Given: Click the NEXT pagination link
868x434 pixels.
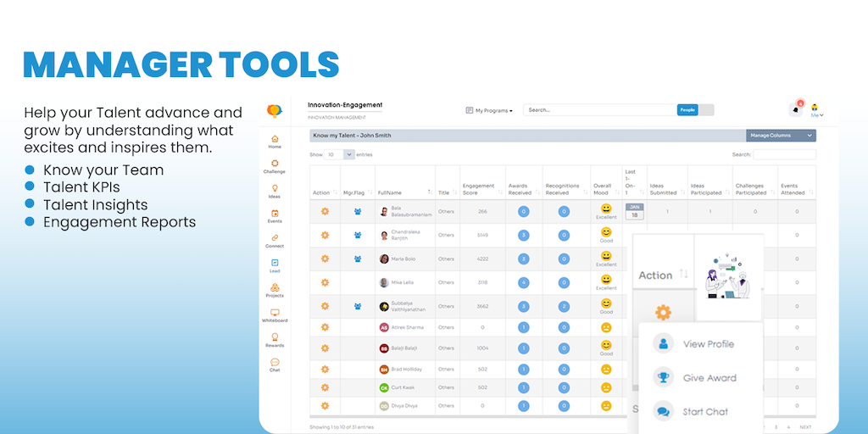Looking at the screenshot, I should (805, 427).
